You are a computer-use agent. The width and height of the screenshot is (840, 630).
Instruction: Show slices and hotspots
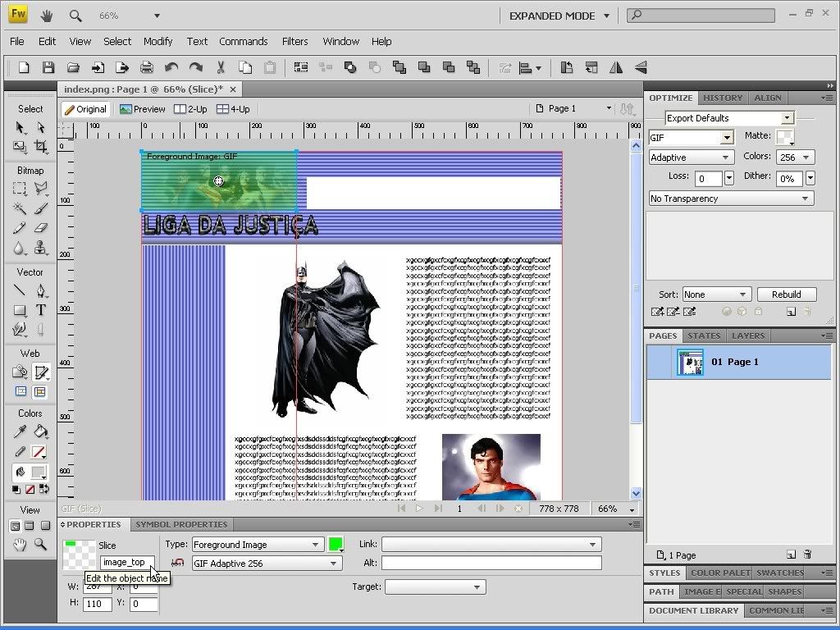coord(39,391)
